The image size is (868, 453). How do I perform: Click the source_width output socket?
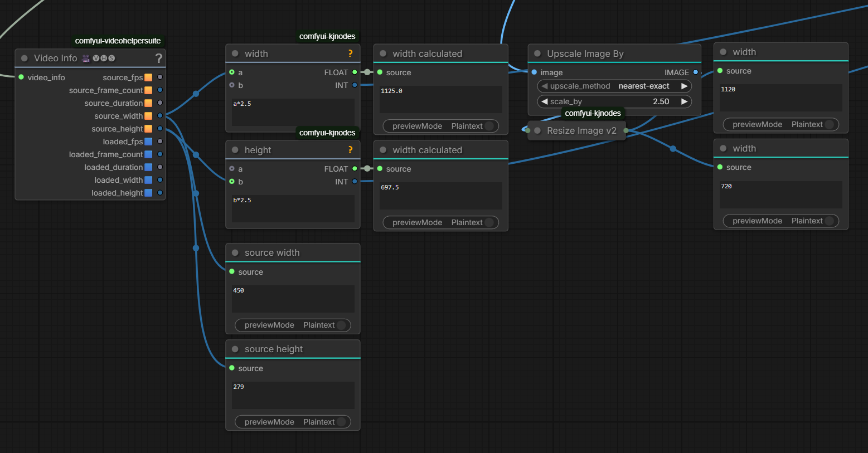coord(160,116)
